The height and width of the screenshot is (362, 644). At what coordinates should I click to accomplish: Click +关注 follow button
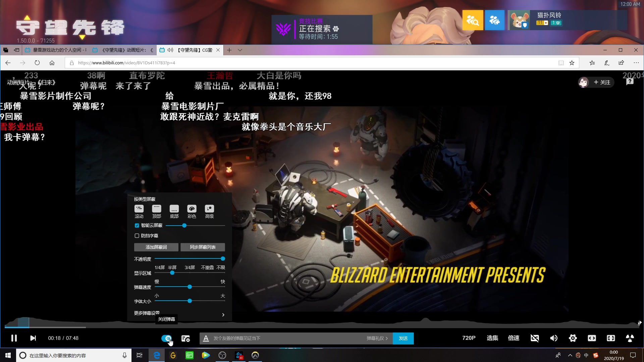click(602, 82)
